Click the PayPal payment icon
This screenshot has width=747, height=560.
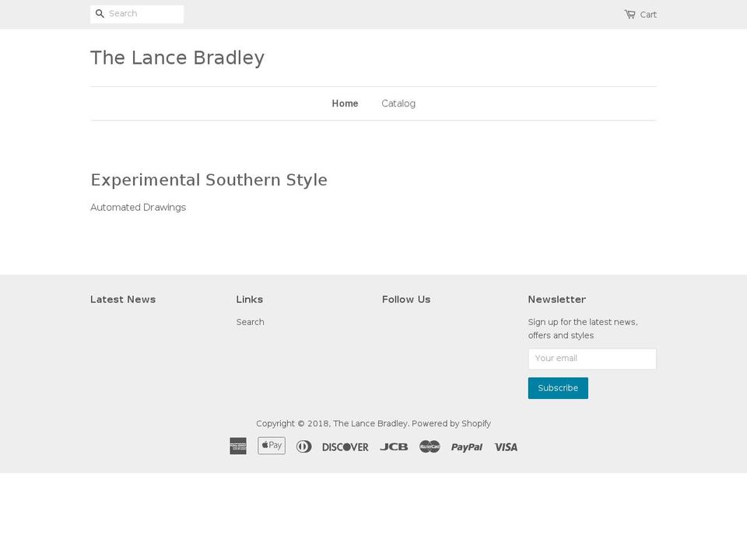tap(467, 447)
